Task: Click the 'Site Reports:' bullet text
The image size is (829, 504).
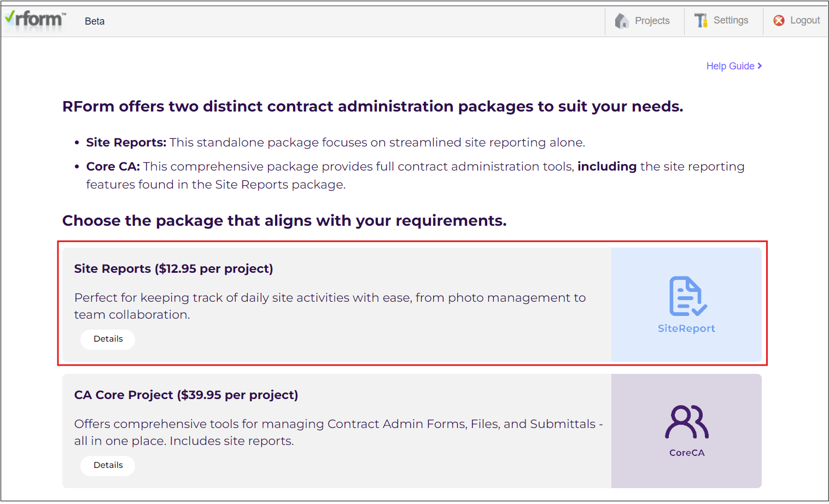Action: click(x=126, y=143)
